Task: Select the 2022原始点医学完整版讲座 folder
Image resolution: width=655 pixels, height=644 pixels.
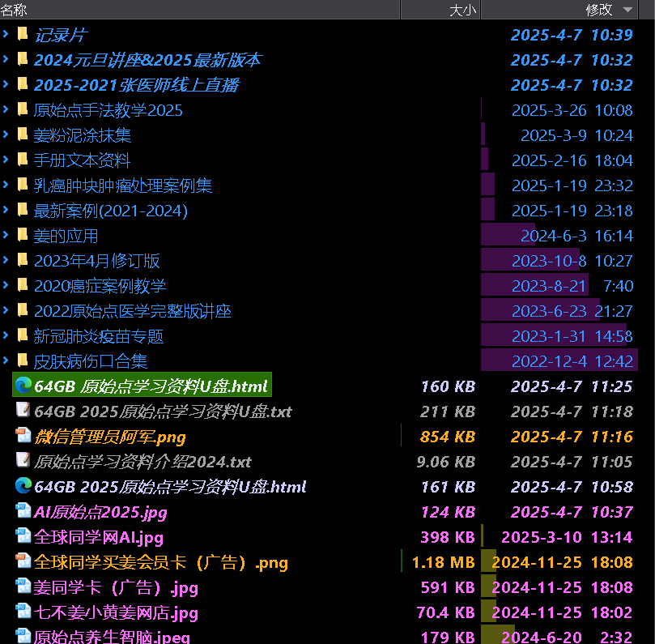Action: [133, 310]
